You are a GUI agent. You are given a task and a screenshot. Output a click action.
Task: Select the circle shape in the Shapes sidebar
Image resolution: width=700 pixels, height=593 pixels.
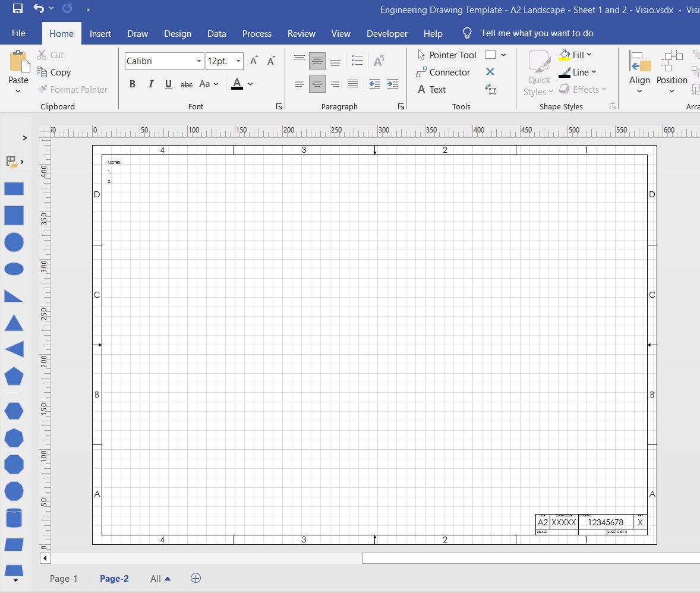(x=14, y=242)
